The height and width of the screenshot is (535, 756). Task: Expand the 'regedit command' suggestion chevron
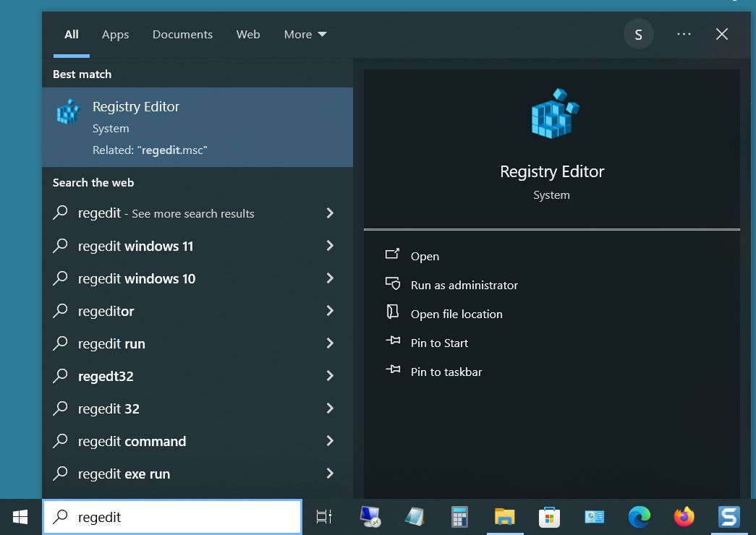point(330,441)
